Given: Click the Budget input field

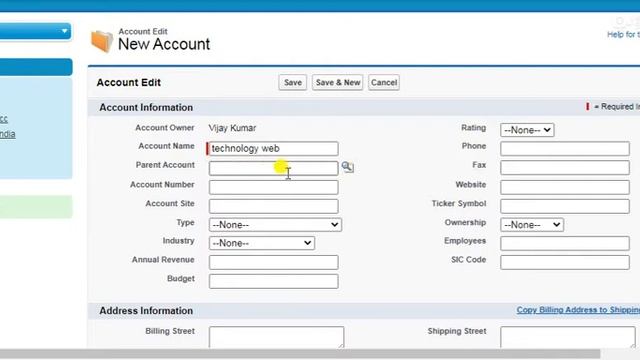Looking at the screenshot, I should [x=273, y=281].
